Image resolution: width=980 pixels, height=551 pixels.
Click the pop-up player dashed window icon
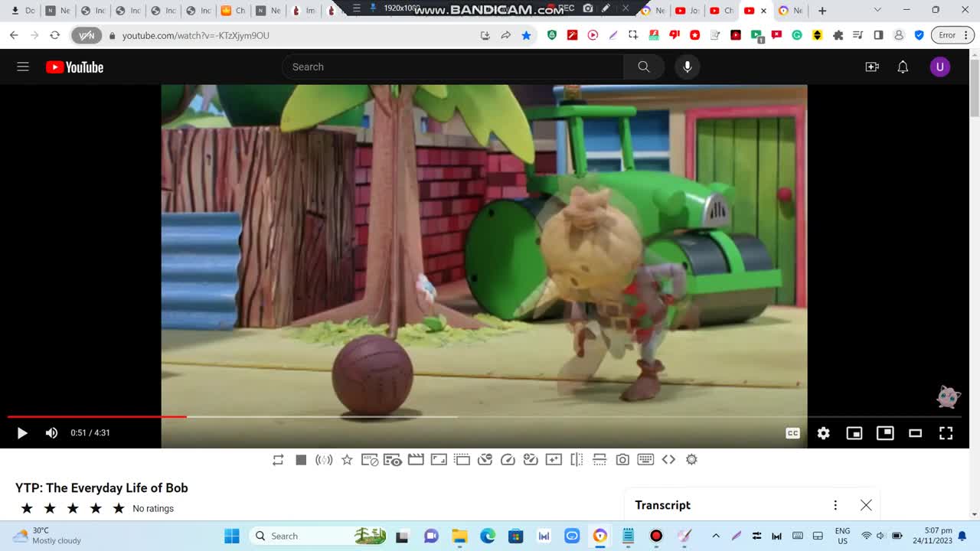462,459
